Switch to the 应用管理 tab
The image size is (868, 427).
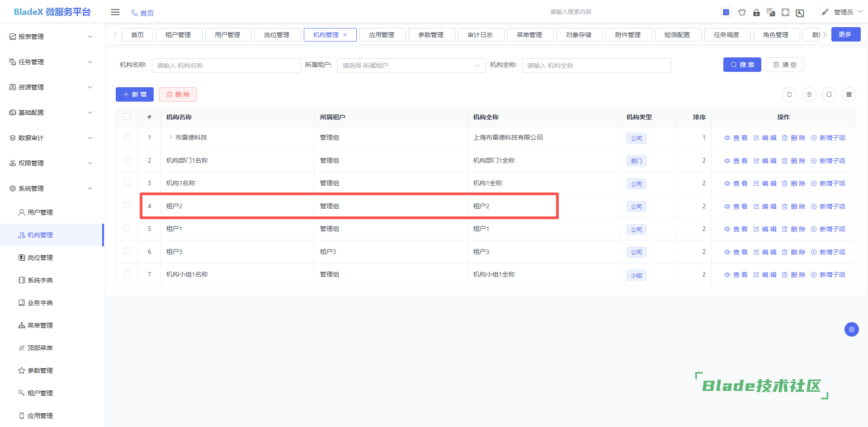pos(382,35)
